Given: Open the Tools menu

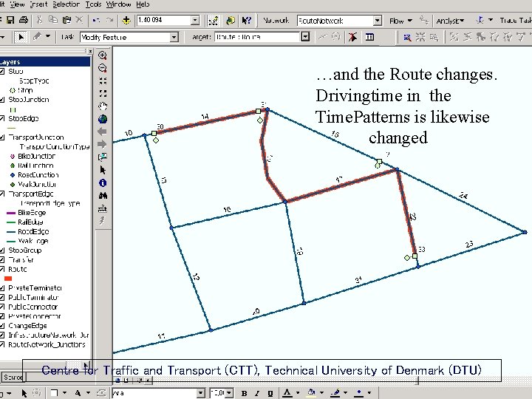Looking at the screenshot, I should [x=93, y=4].
